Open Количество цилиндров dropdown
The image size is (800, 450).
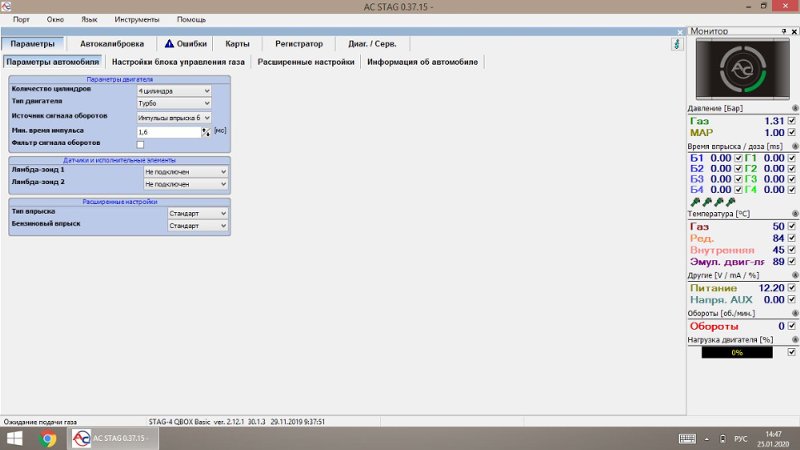point(174,91)
